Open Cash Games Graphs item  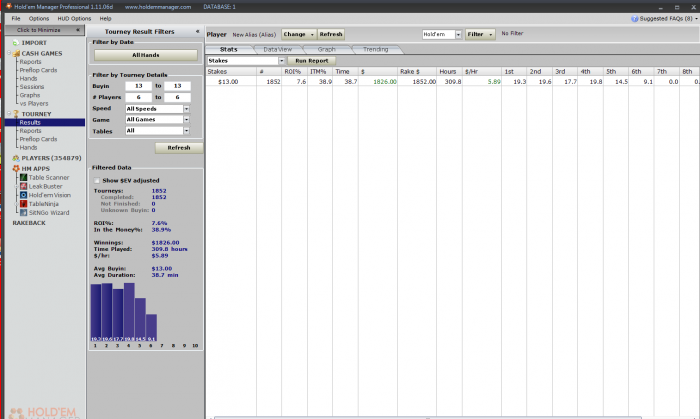point(30,95)
